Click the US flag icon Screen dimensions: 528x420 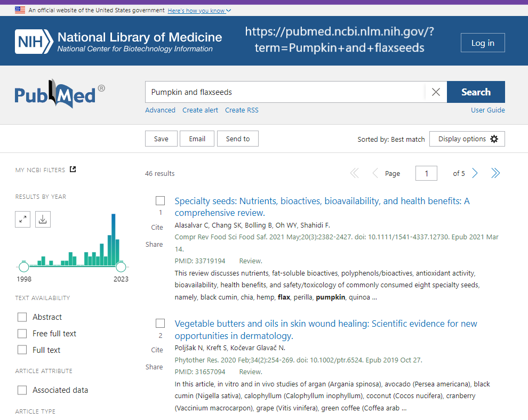click(x=20, y=10)
